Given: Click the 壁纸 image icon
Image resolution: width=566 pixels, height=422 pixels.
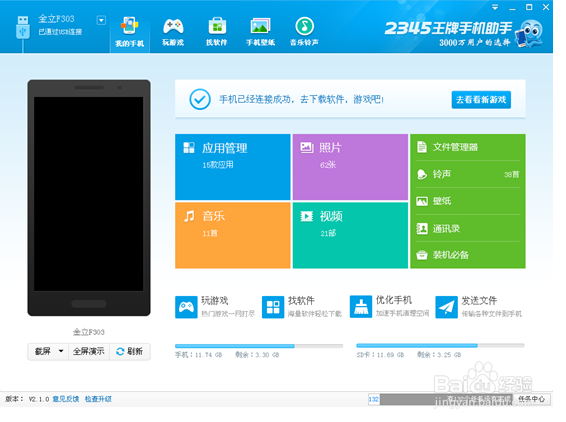Looking at the screenshot, I should [422, 201].
